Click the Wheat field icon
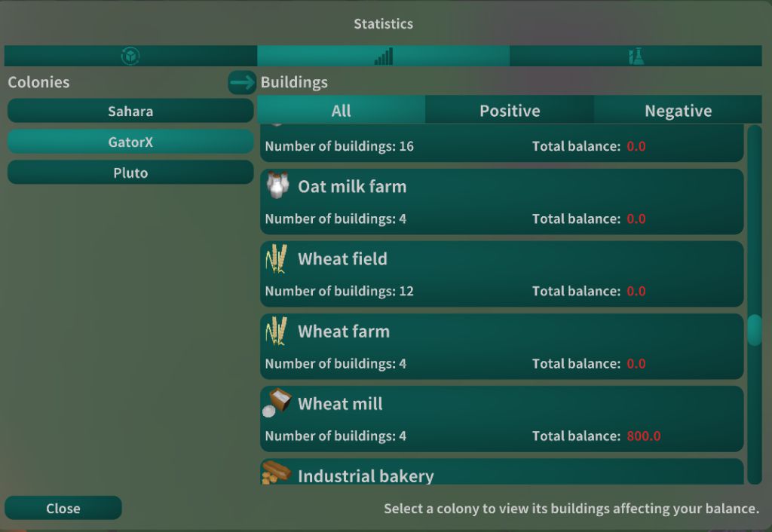Image resolution: width=772 pixels, height=532 pixels. pos(277,258)
